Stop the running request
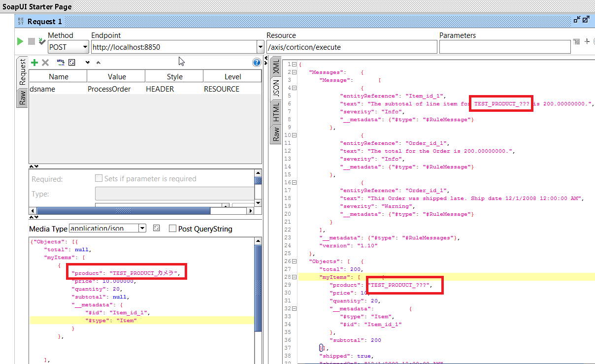This screenshot has width=595, height=364. coord(31,41)
